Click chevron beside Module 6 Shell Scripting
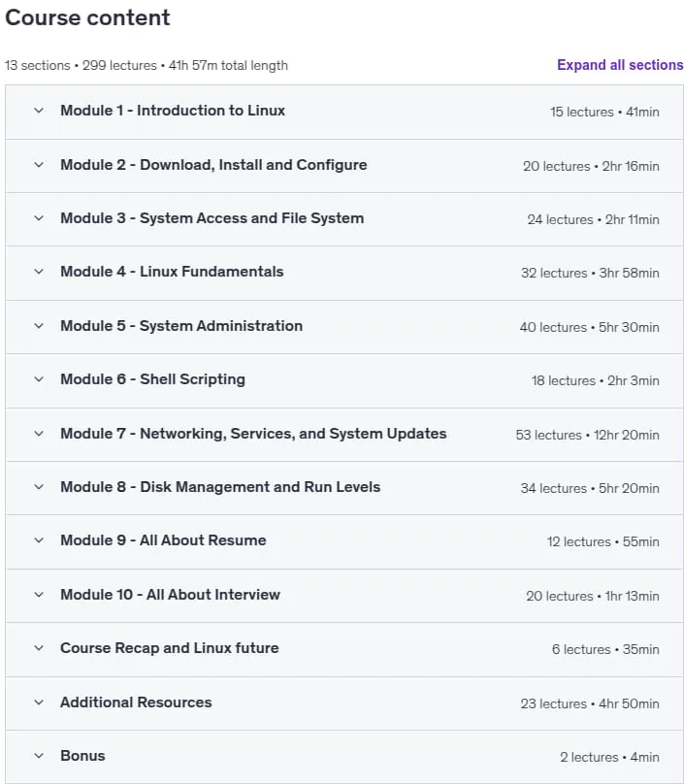Screen dimensions: 684x784 coord(39,379)
